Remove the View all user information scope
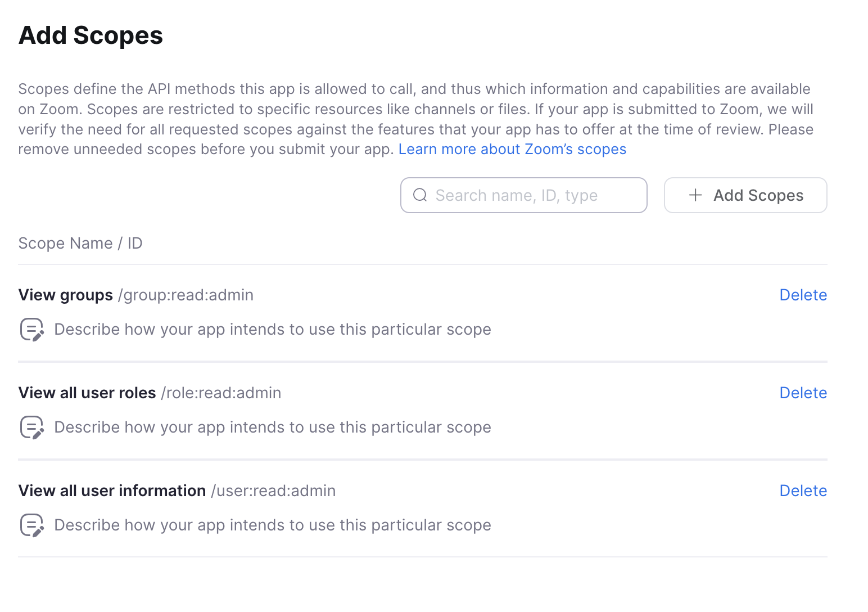This screenshot has width=868, height=612. pos(803,491)
